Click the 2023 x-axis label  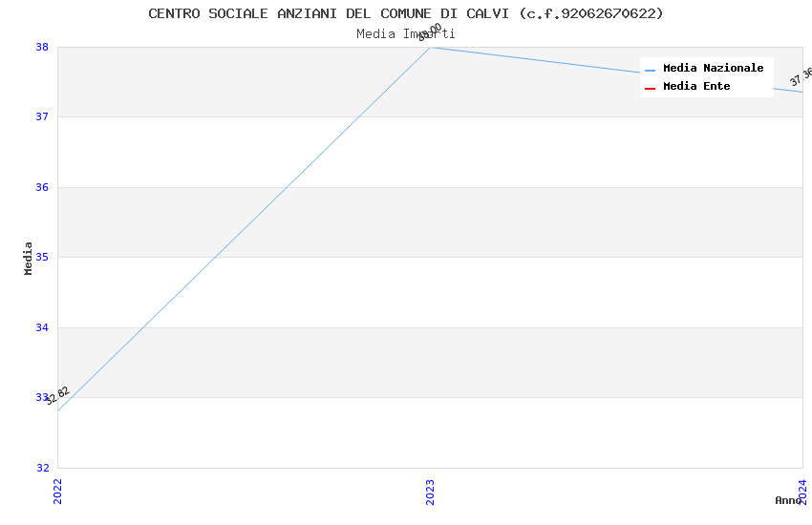coord(430,492)
